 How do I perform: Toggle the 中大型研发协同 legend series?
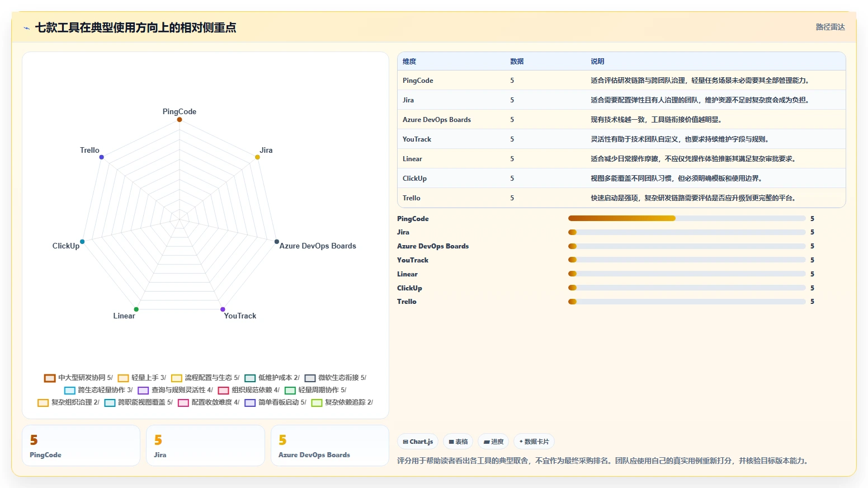(78, 378)
